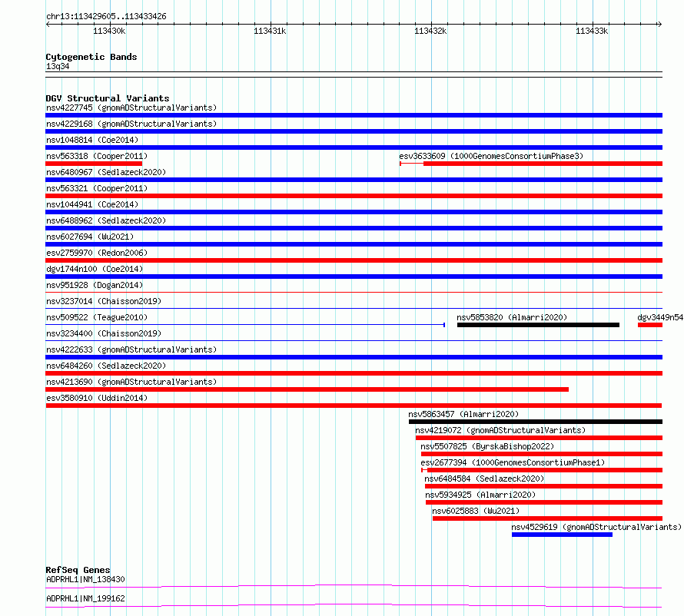Click the nsv6027694 (Wu2021) label

(x=90, y=237)
